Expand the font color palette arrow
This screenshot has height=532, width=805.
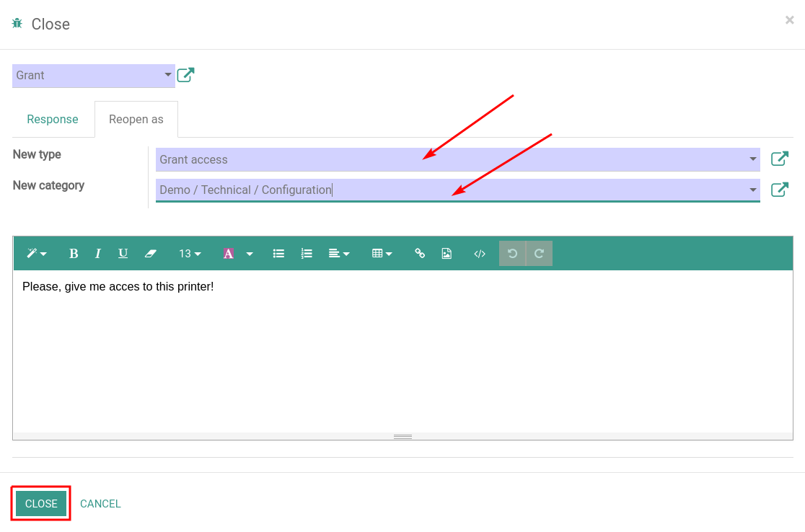click(250, 254)
